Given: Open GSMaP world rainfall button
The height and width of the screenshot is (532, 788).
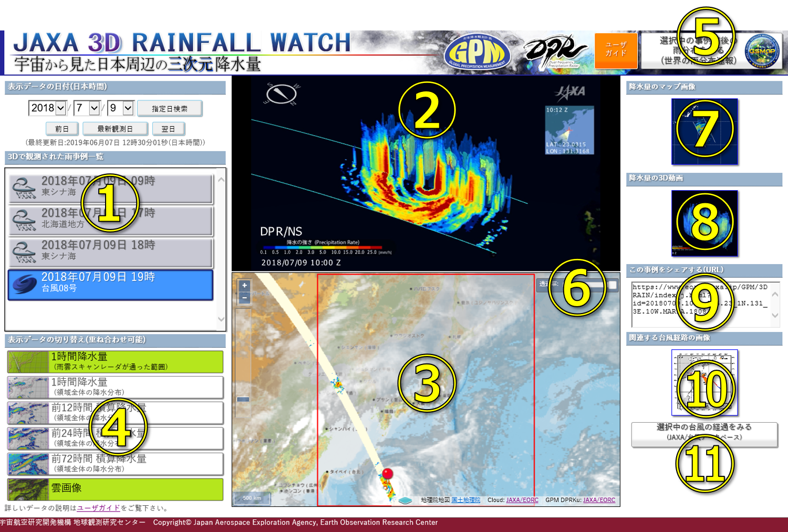Looking at the screenshot, I should point(712,50).
